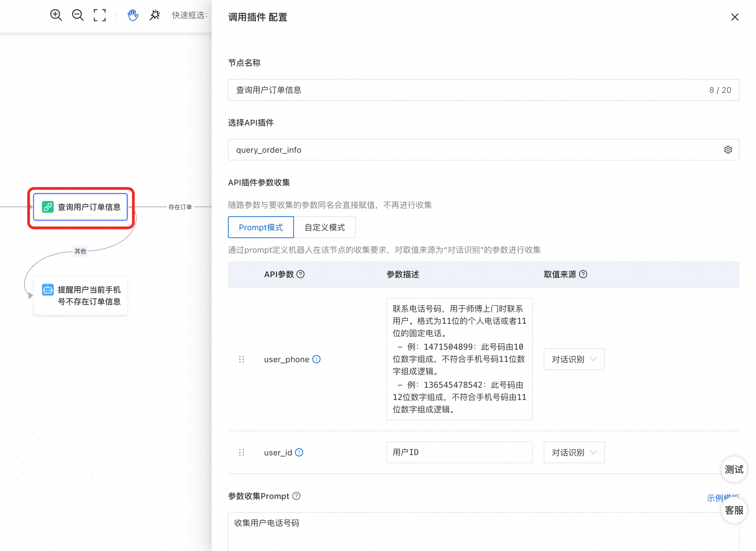Activate the quick-select magic wand tool
This screenshot has height=551, width=756.
pyautogui.click(x=155, y=15)
